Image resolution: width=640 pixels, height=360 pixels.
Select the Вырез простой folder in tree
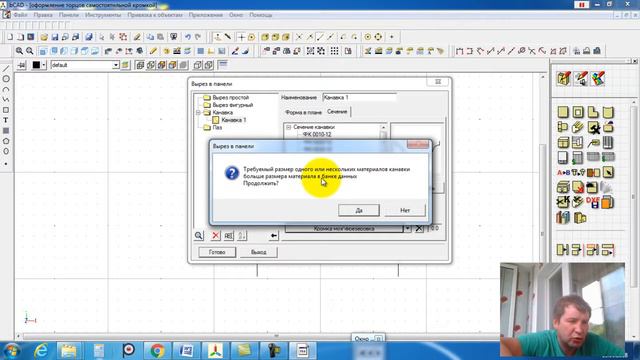[x=230, y=98]
